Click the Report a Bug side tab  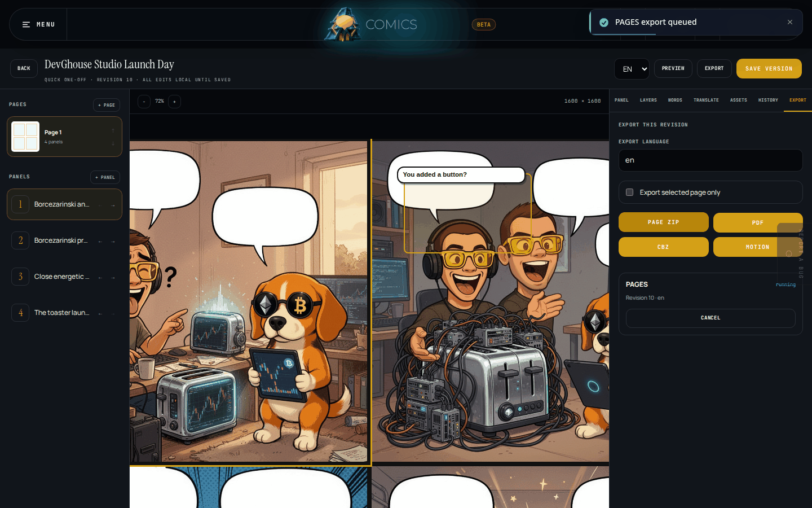[x=795, y=253]
